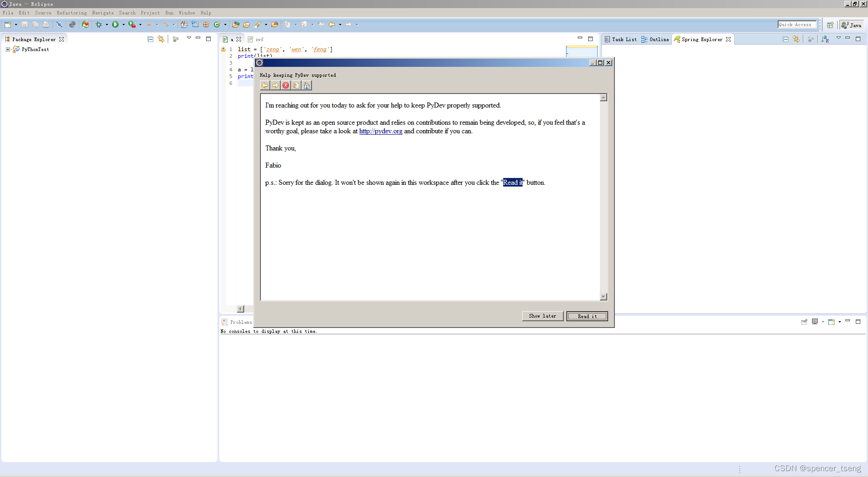
Task: Open the http://pydev.org link
Action: click(381, 131)
